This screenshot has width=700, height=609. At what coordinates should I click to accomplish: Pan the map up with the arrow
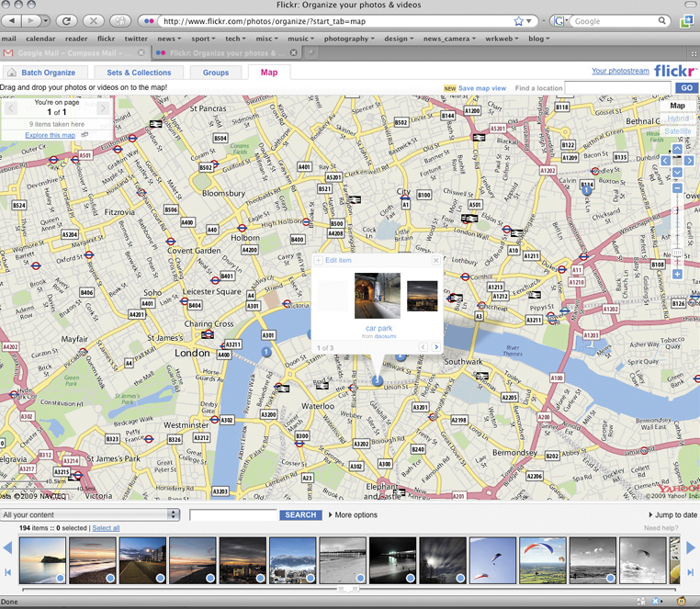677,149
